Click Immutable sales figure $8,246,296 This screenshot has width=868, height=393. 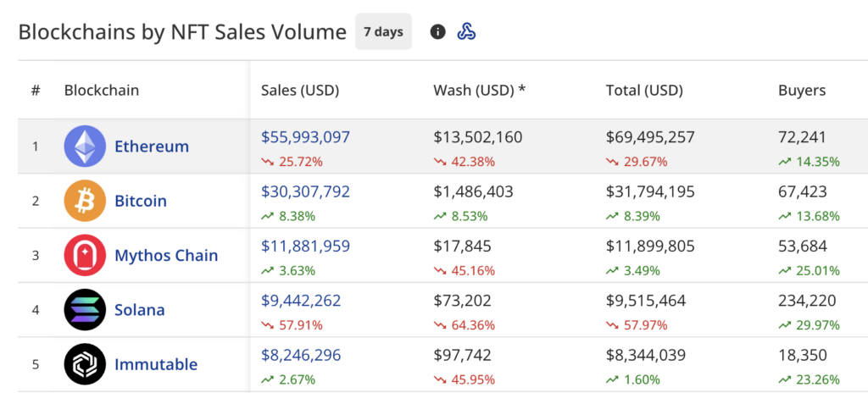tap(301, 355)
